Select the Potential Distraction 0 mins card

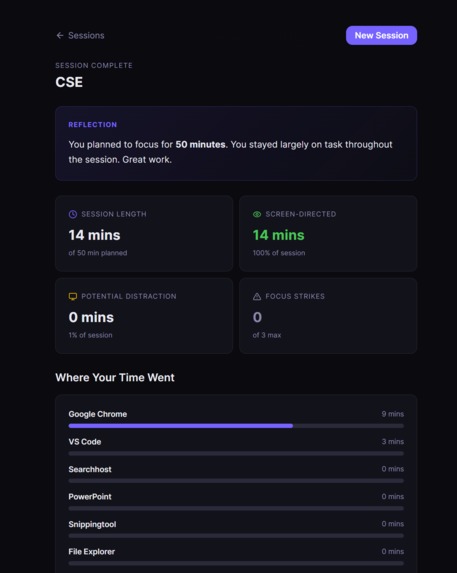144,316
